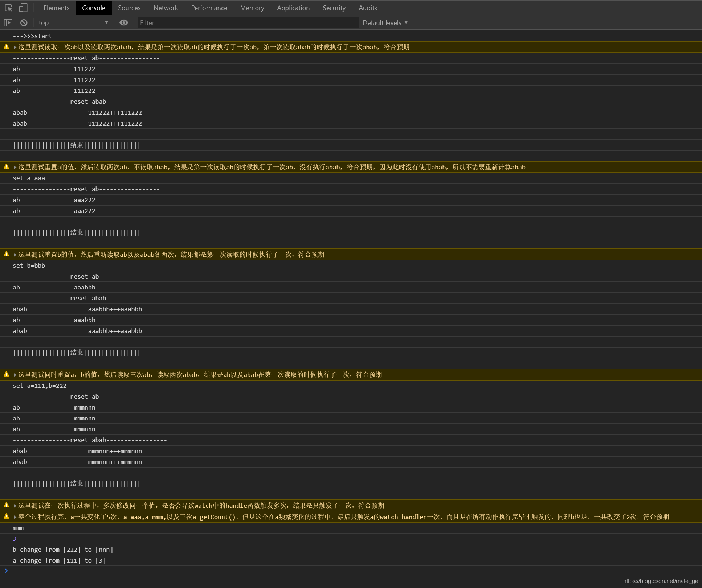Toggle pause on exceptions icon
Image resolution: width=702 pixels, height=588 pixels.
[x=9, y=23]
